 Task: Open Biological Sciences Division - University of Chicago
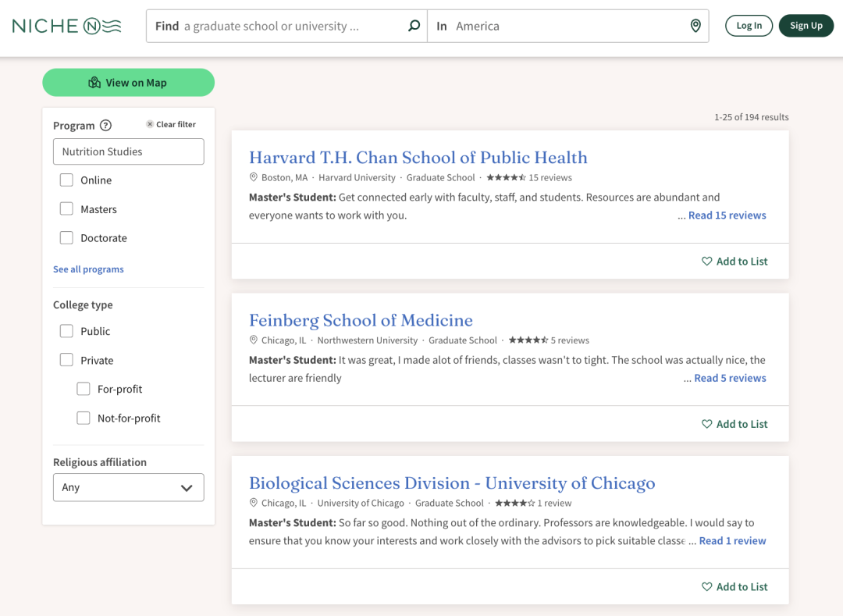(x=452, y=483)
